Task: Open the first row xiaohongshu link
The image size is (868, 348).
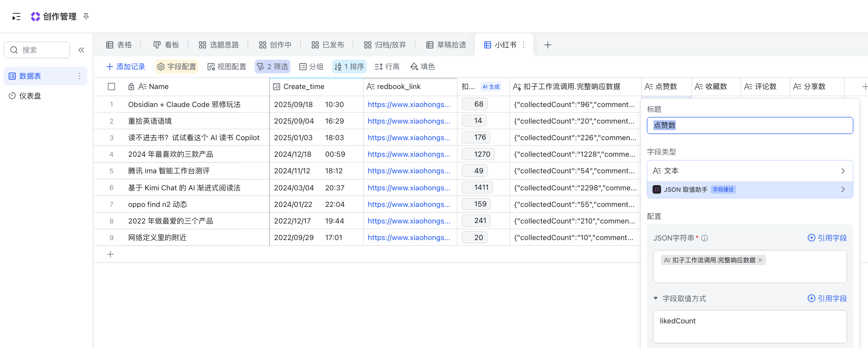Action: (x=409, y=105)
